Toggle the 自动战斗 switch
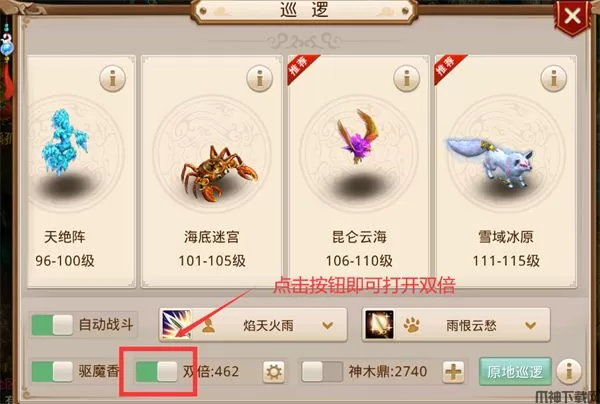 52,325
